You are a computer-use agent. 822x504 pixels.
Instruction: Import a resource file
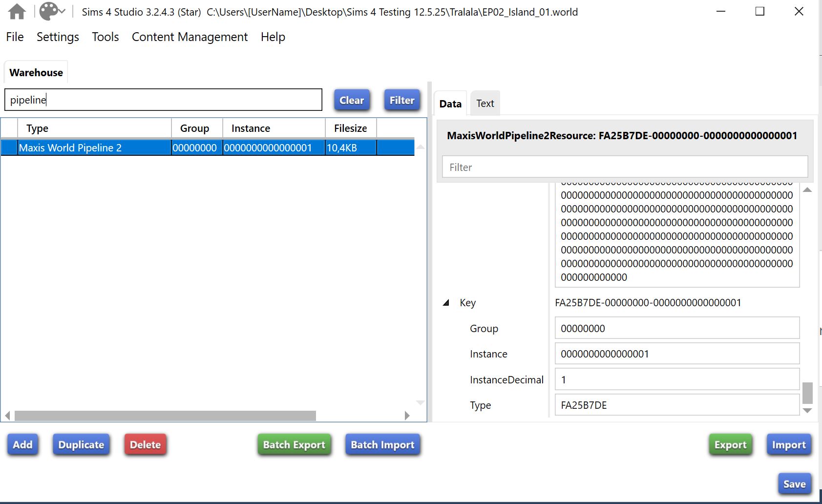coord(789,444)
